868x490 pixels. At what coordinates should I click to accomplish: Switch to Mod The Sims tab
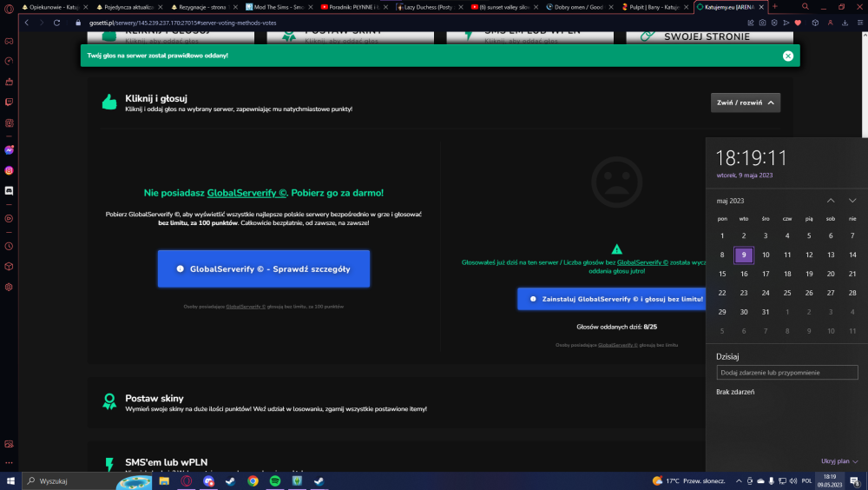[278, 7]
